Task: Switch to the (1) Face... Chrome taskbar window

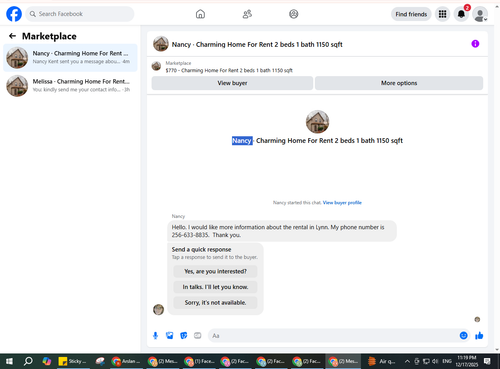Action: point(200,361)
